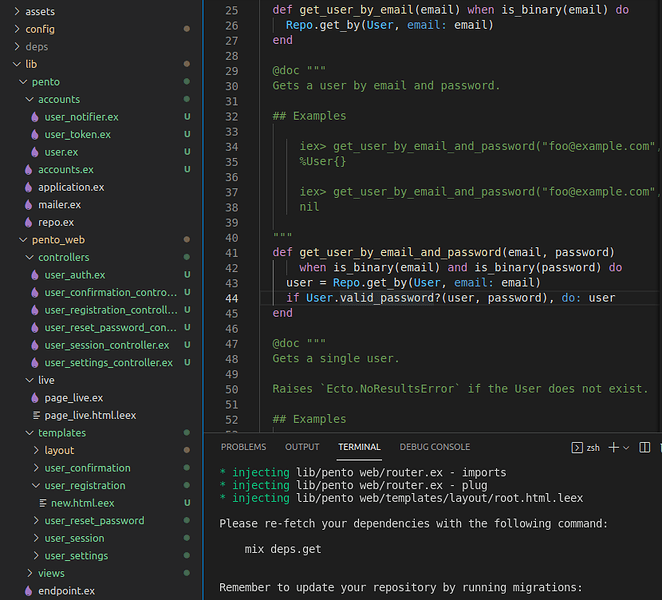This screenshot has height=600, width=662.
Task: Click 'mix deps.get' in the terminal
Action: (x=283, y=549)
